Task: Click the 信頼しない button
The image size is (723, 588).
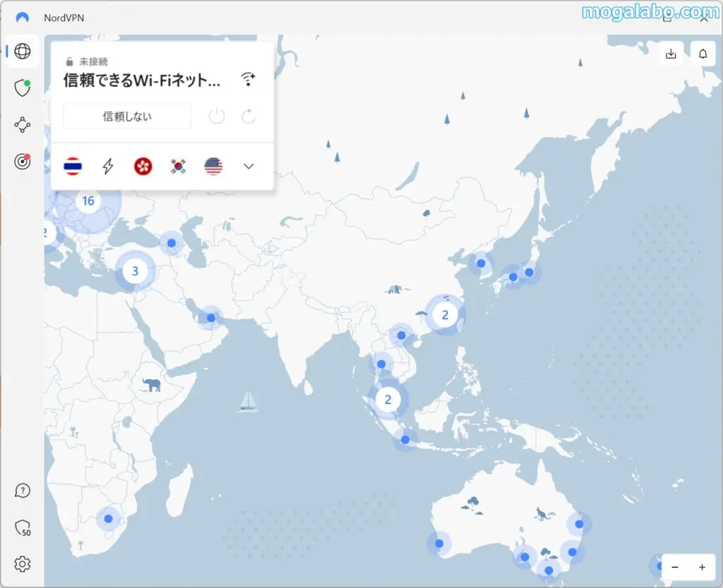Action: pyautogui.click(x=127, y=116)
